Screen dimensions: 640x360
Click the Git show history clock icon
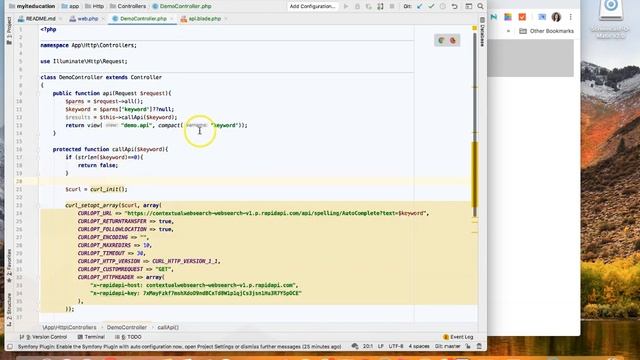click(x=442, y=7)
